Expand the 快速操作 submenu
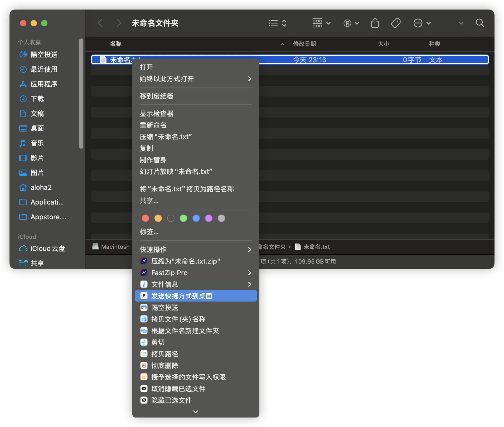 (x=196, y=250)
